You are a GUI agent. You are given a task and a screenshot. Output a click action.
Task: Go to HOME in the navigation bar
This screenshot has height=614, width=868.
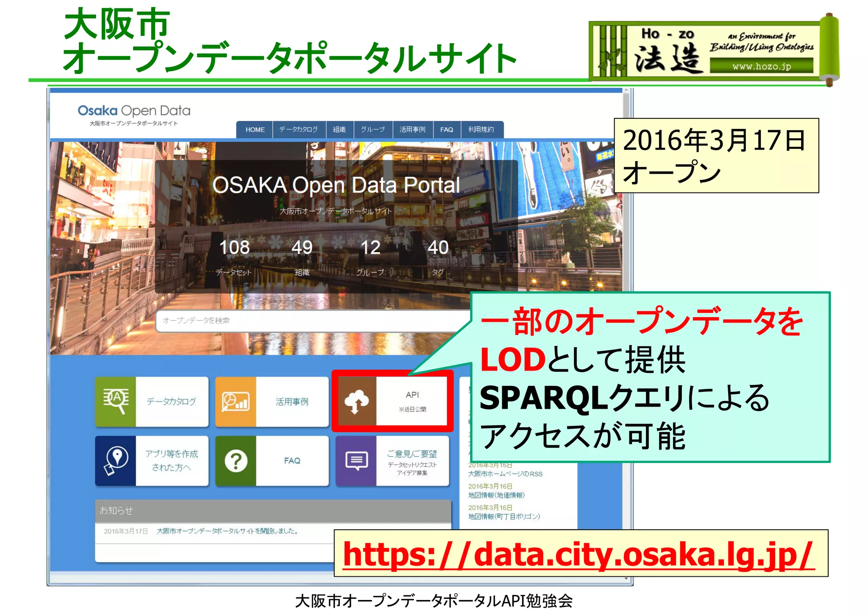pos(255,130)
